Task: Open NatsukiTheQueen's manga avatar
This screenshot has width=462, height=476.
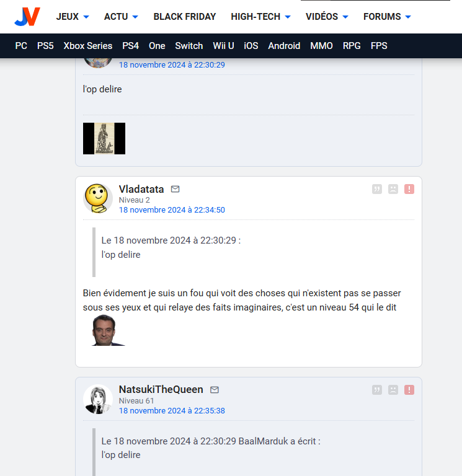Action: tap(98, 399)
